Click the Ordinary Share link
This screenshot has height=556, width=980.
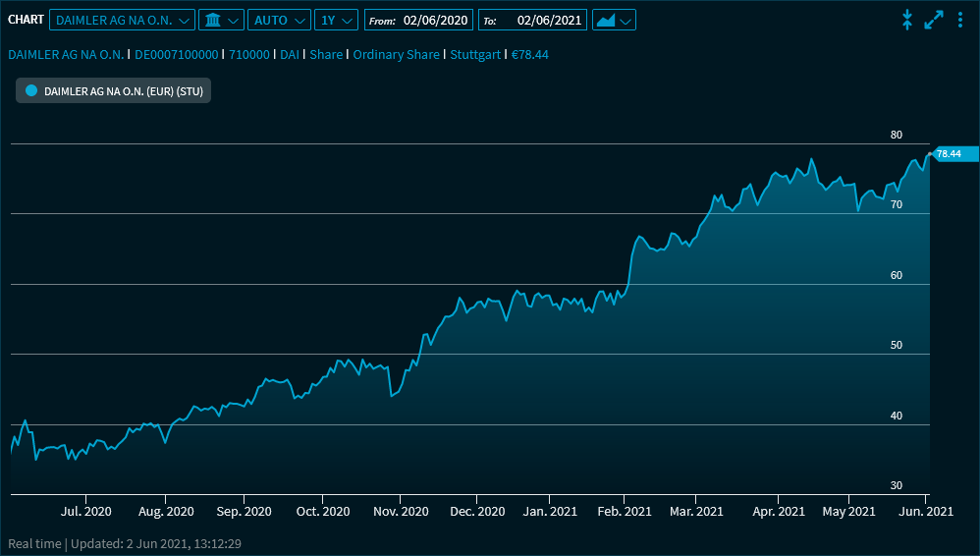[396, 55]
